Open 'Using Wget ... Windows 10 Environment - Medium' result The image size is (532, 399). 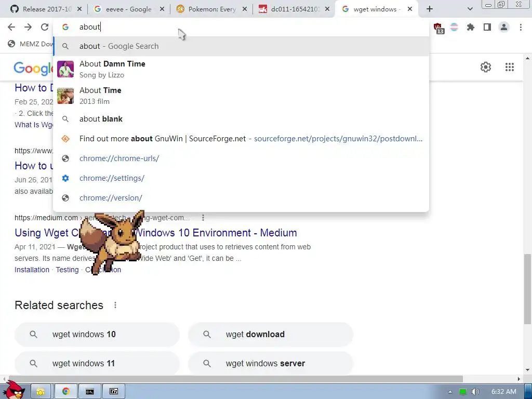156,233
